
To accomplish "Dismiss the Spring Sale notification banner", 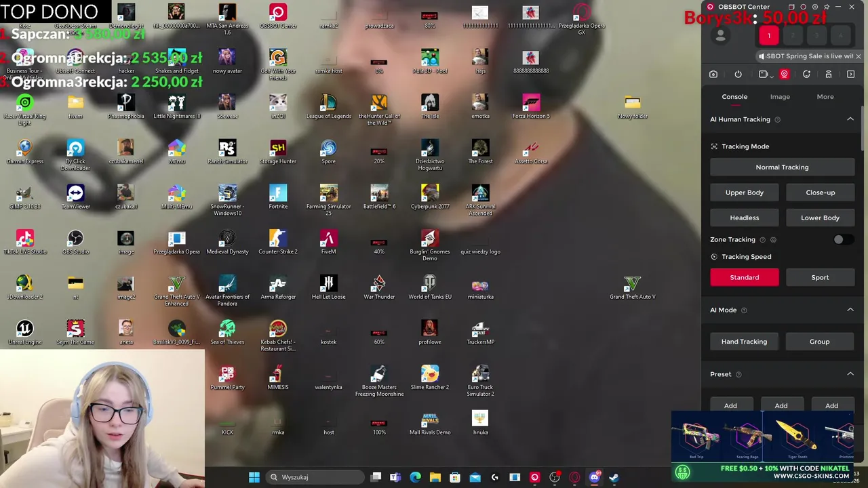I will 858,56.
